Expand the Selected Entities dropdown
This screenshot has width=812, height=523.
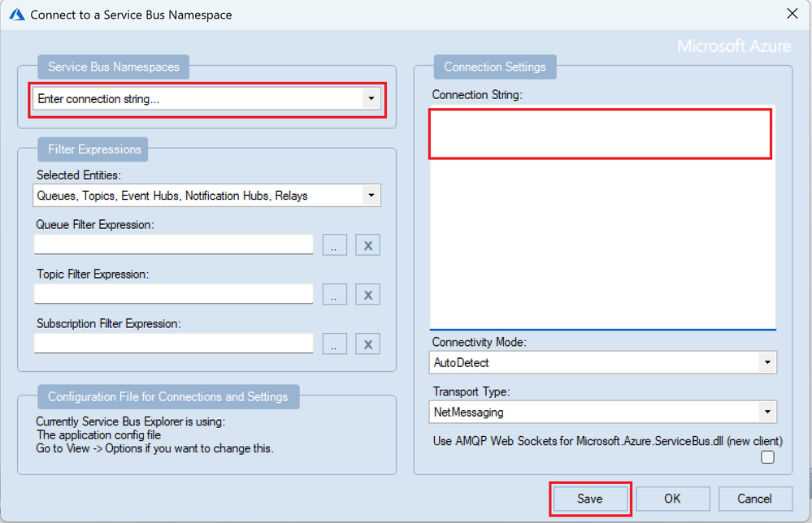pyautogui.click(x=206, y=196)
